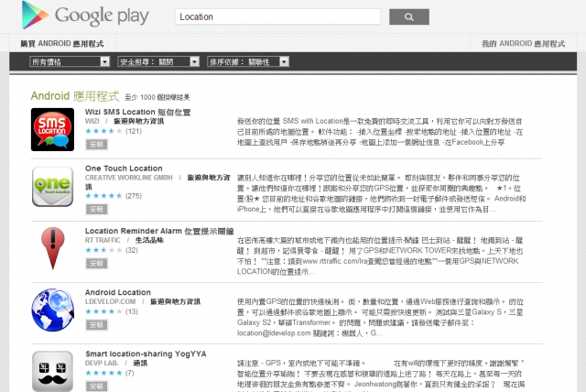The height and width of the screenshot is (392, 586).
Task: Open 生活品味 category under RT TRAFFIC
Action: (x=149, y=240)
